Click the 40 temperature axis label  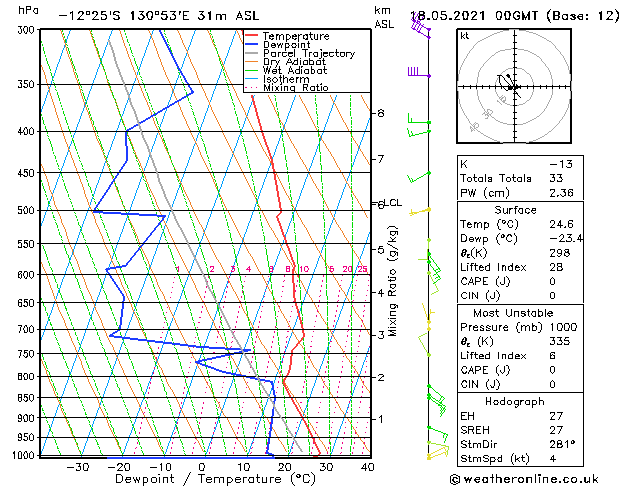coord(367,467)
